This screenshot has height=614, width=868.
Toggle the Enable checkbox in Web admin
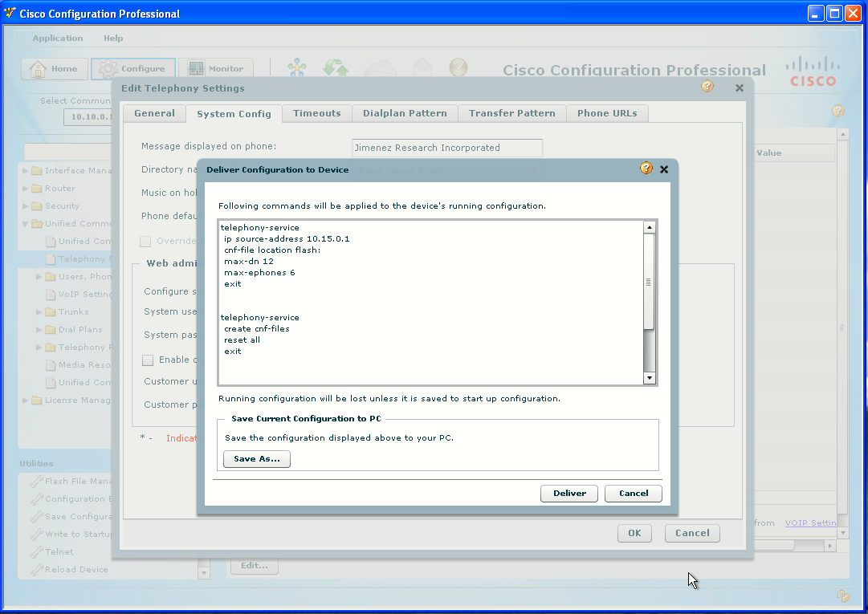click(148, 360)
